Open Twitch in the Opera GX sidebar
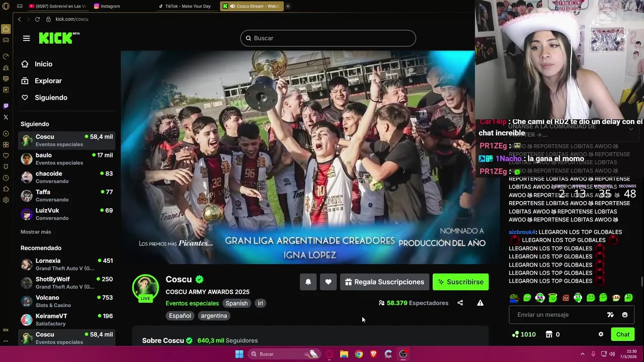 point(6,106)
